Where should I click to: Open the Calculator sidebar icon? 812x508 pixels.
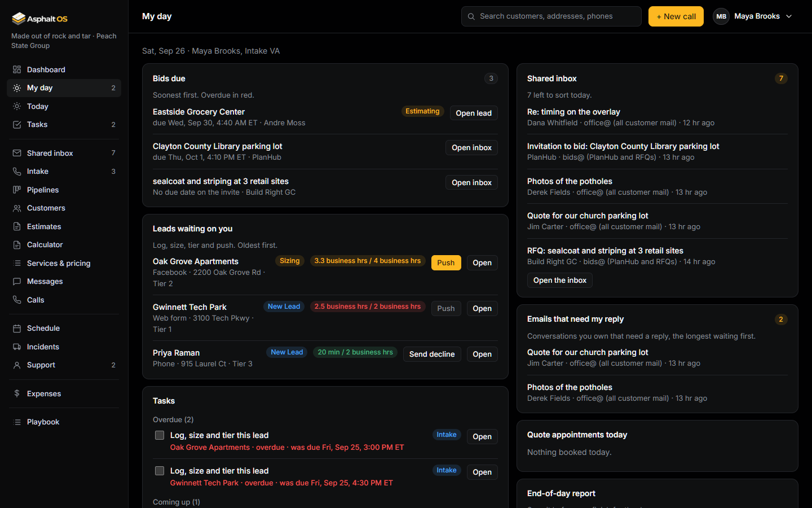pyautogui.click(x=17, y=245)
